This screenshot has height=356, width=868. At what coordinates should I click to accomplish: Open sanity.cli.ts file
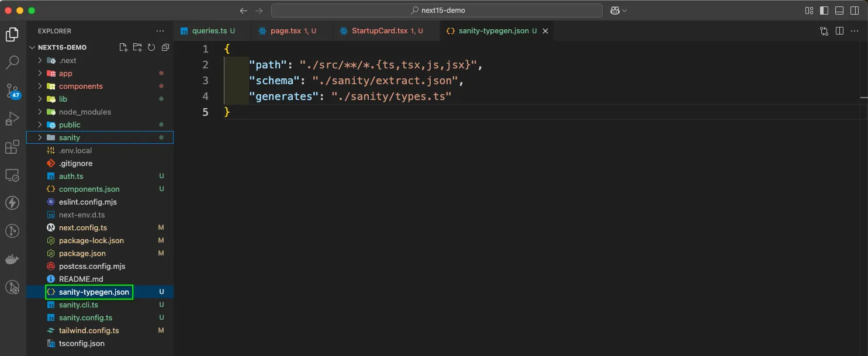[x=100, y=305]
